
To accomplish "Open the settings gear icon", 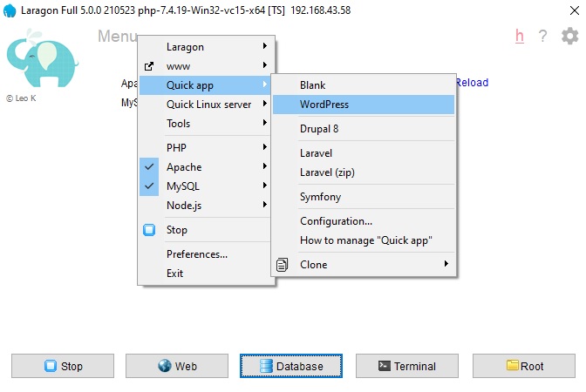I will [x=570, y=36].
